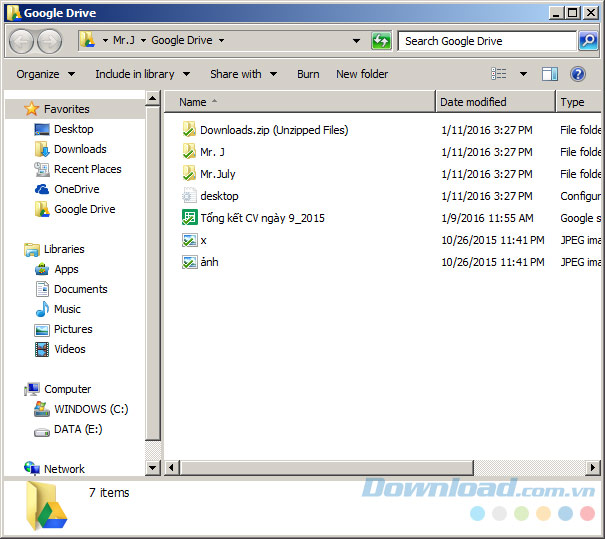Image resolution: width=605 pixels, height=539 pixels.
Task: Click the search magnifier button
Action: (588, 41)
